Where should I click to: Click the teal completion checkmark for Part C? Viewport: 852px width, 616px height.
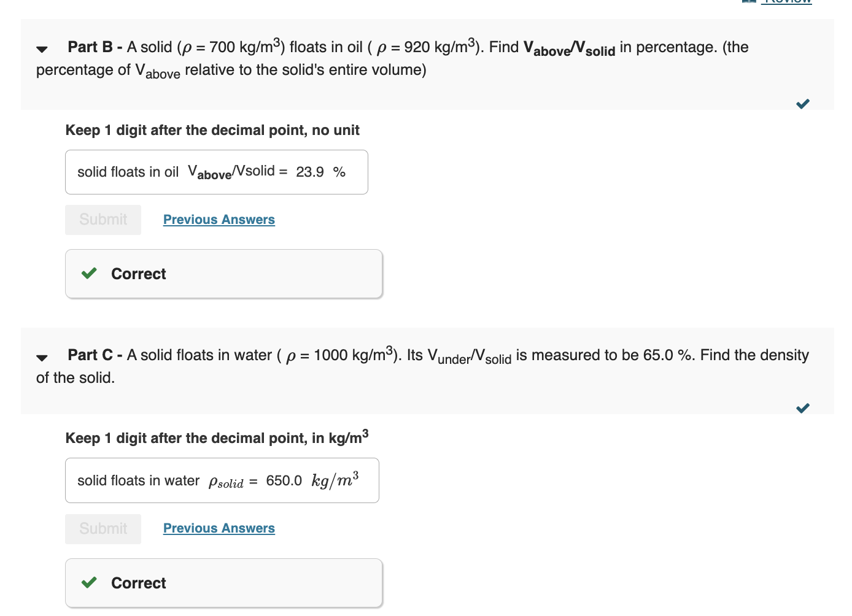coord(802,407)
